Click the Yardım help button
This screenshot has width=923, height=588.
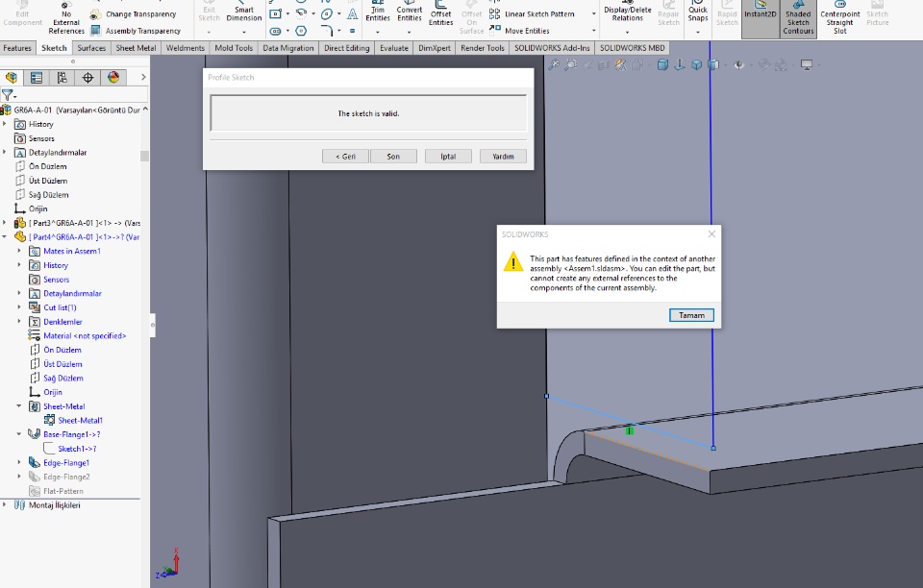503,157
